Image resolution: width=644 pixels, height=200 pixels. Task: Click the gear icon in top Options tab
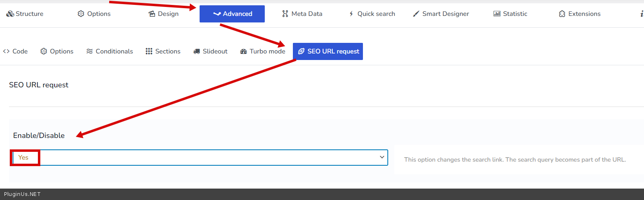coord(81,14)
